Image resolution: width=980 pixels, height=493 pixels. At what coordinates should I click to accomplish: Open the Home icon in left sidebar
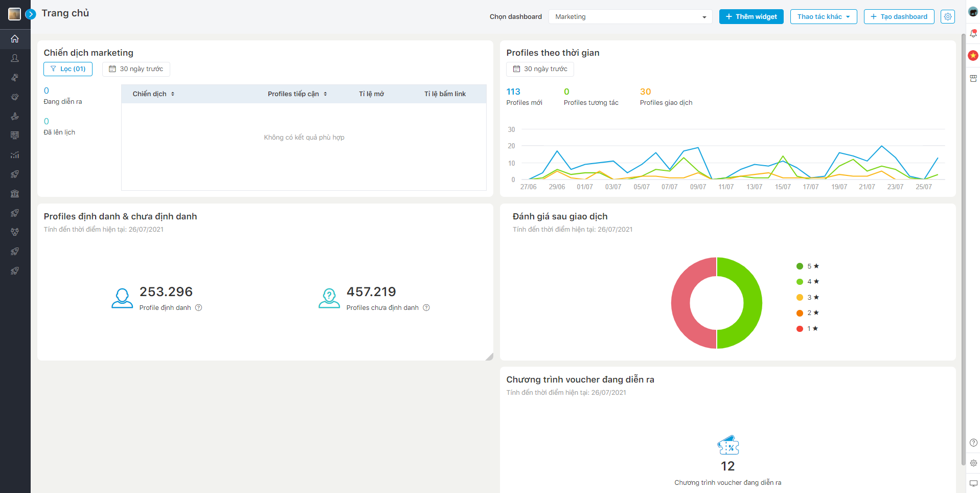15,39
